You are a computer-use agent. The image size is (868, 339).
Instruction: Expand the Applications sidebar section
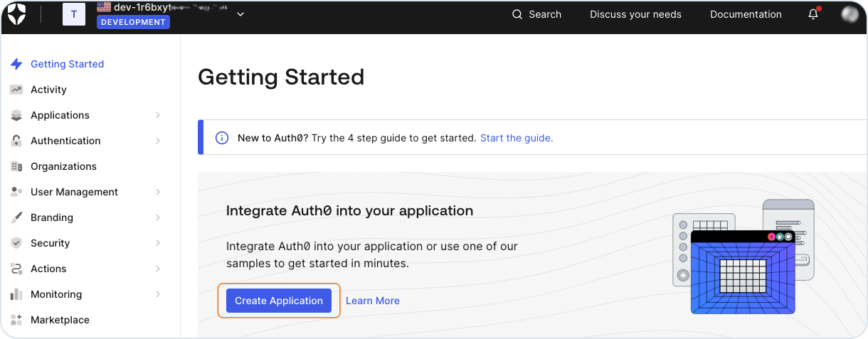(x=157, y=115)
